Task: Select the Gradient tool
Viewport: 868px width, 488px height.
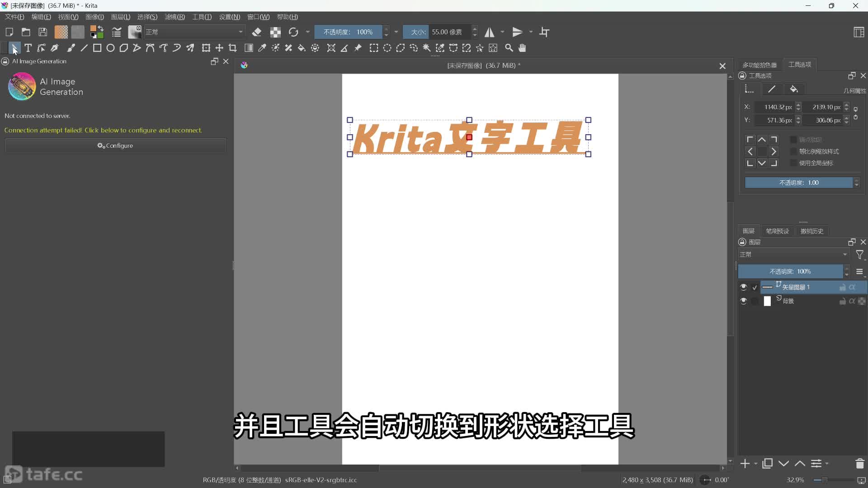Action: [x=249, y=48]
